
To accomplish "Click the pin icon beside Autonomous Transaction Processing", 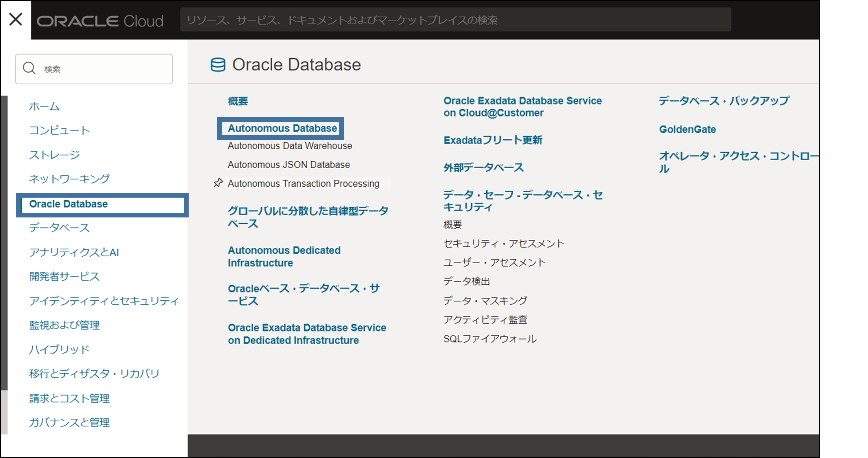I will point(218,183).
